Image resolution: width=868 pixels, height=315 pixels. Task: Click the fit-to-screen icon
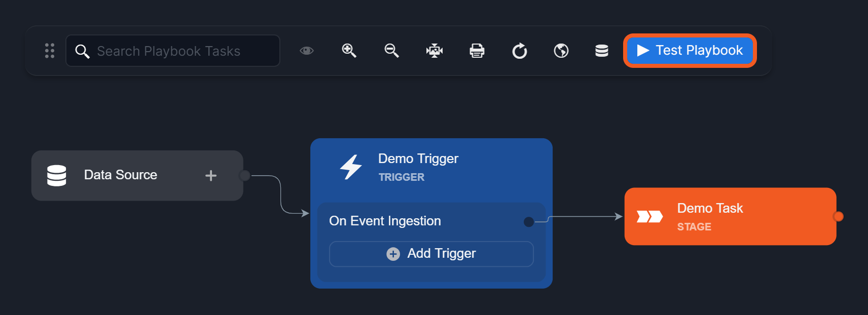tap(435, 51)
